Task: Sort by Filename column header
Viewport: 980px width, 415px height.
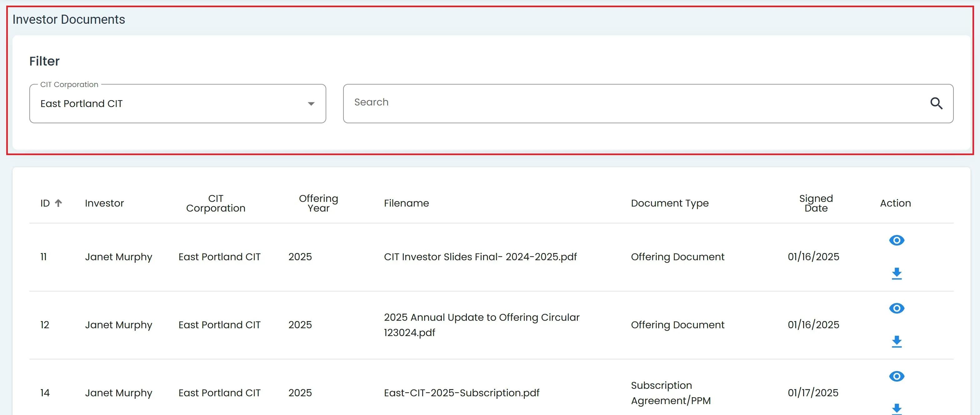Action: [406, 203]
